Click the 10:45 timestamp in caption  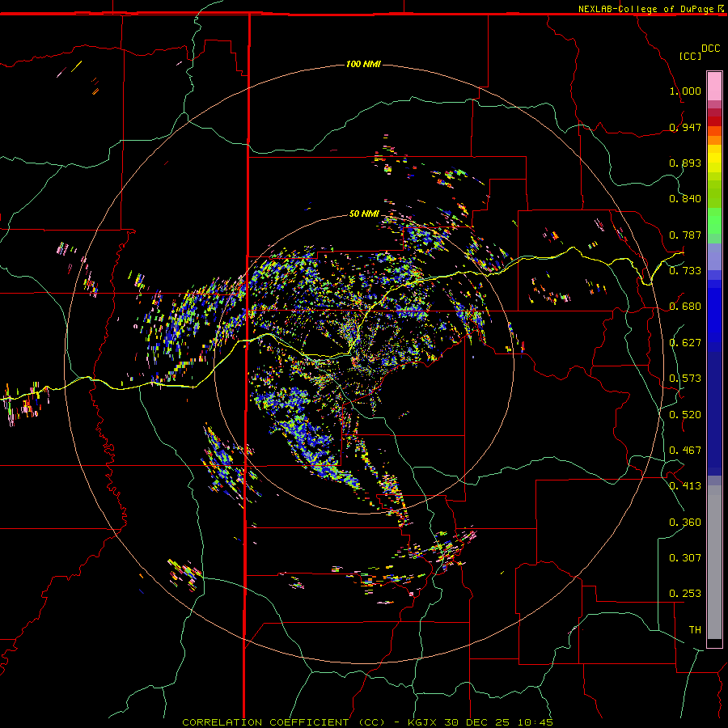point(535,722)
